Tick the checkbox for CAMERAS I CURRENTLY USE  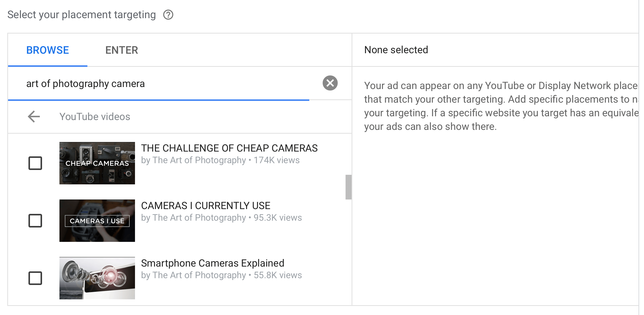click(35, 221)
